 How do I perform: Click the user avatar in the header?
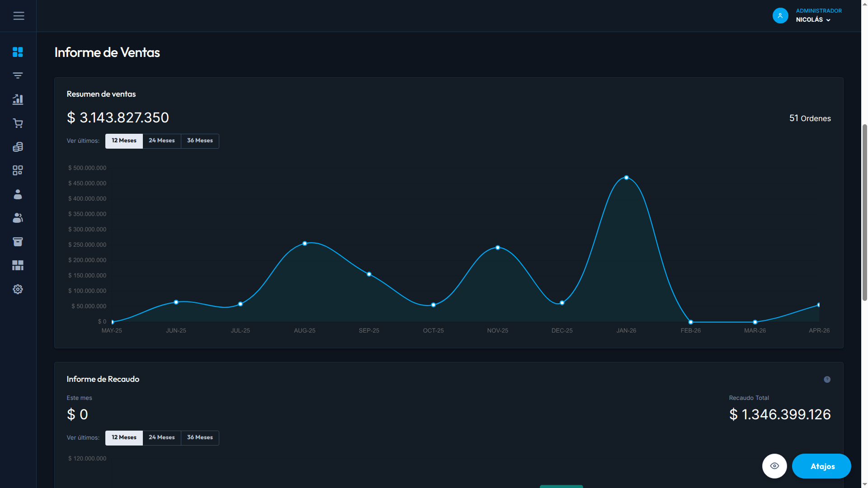pyautogui.click(x=780, y=15)
